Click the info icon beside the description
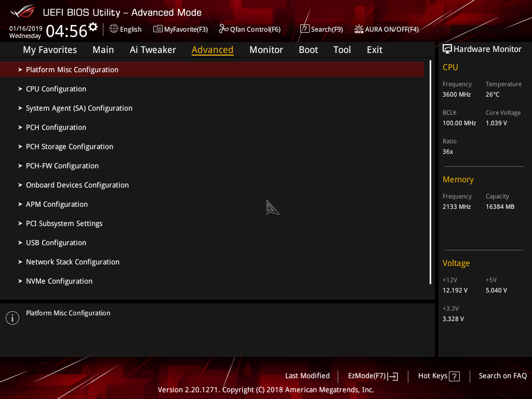Image resolution: width=532 pixels, height=399 pixels. pyautogui.click(x=12, y=317)
